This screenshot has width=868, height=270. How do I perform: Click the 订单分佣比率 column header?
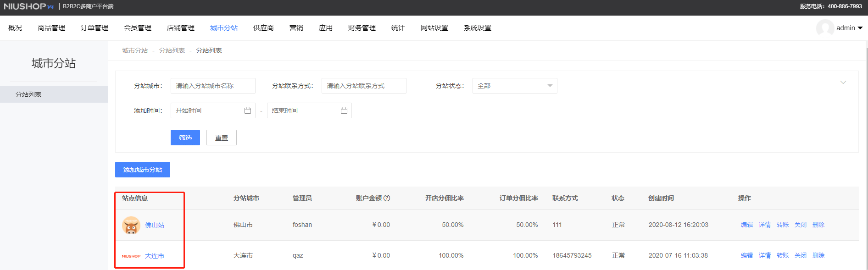point(519,198)
